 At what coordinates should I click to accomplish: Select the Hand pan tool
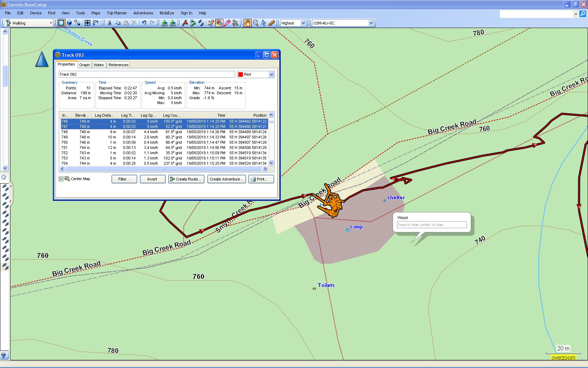[x=247, y=23]
